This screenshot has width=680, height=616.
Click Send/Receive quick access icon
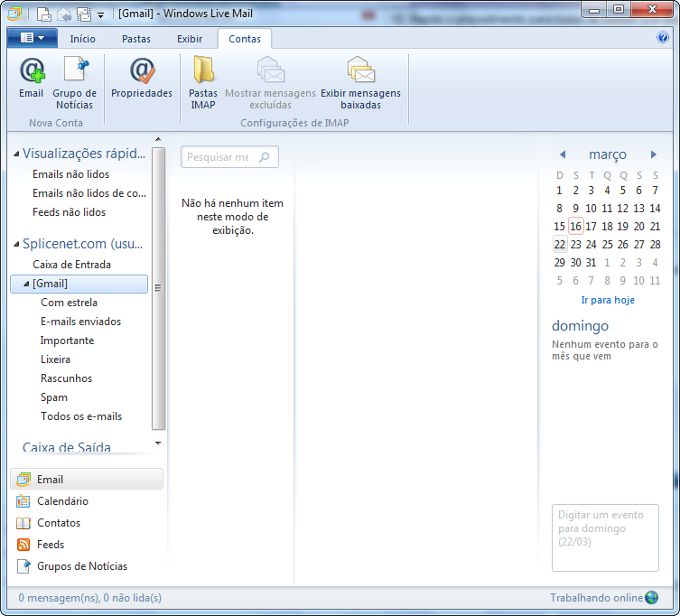click(84, 14)
